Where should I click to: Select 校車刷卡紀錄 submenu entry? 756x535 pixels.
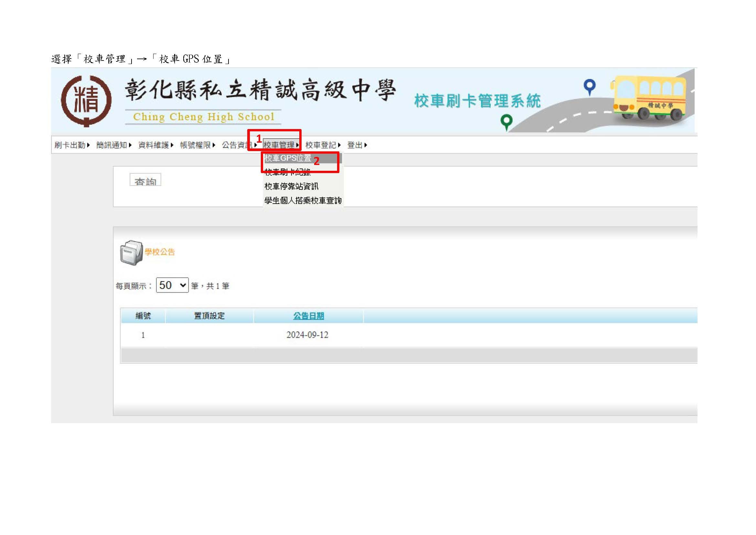(x=287, y=172)
